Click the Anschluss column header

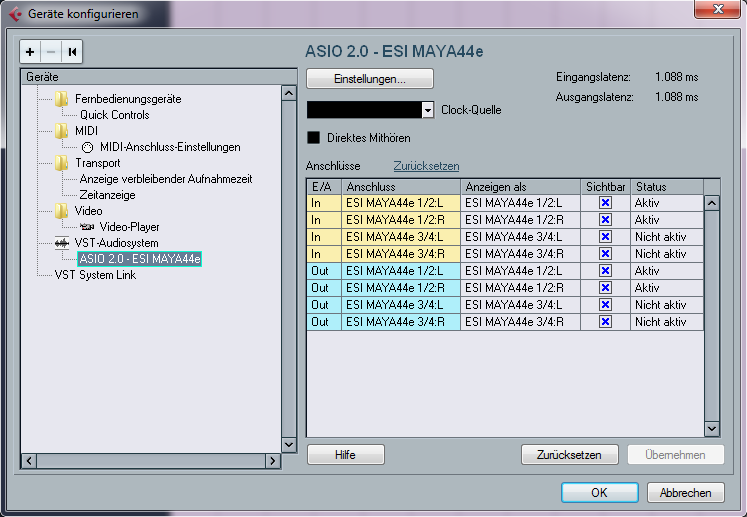click(401, 187)
